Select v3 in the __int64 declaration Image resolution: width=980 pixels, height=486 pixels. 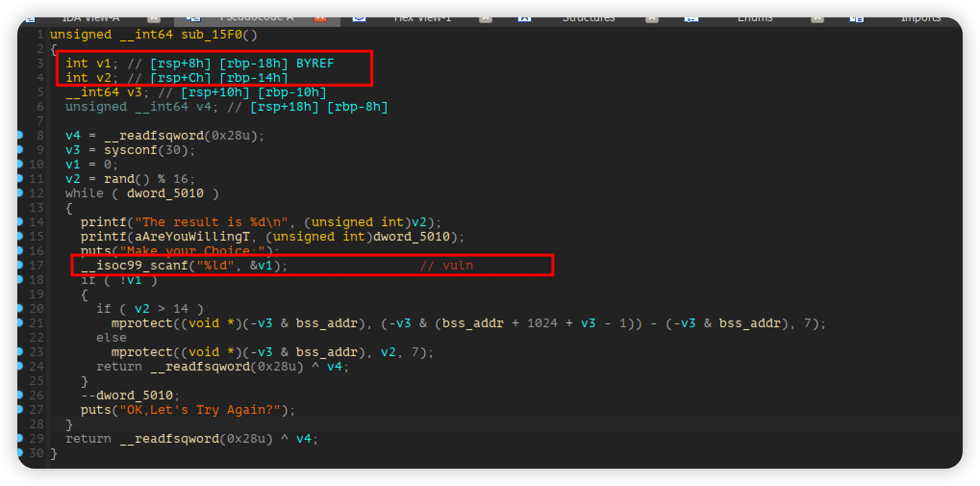tap(135, 92)
